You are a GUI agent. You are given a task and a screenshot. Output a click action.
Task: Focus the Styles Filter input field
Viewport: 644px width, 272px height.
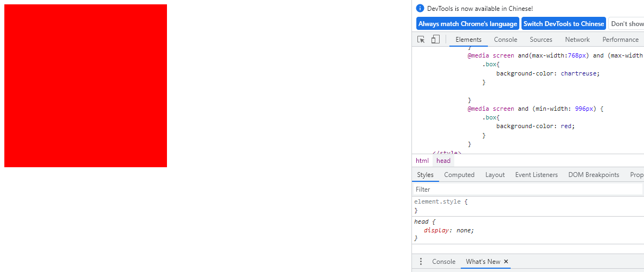click(x=527, y=189)
